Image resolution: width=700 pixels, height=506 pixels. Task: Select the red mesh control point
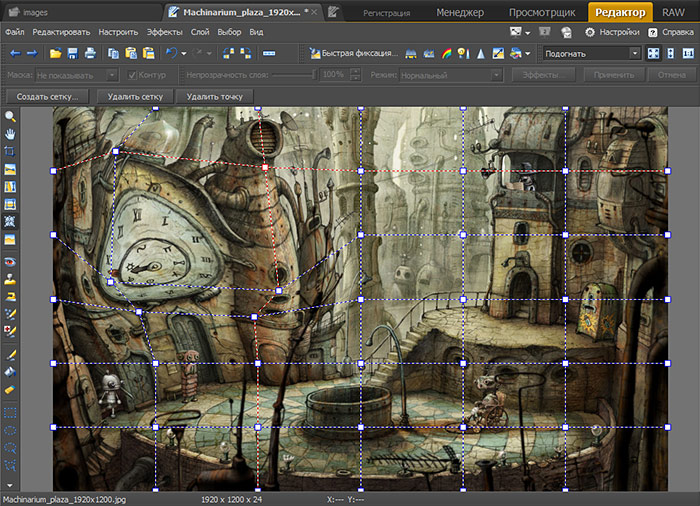265,167
